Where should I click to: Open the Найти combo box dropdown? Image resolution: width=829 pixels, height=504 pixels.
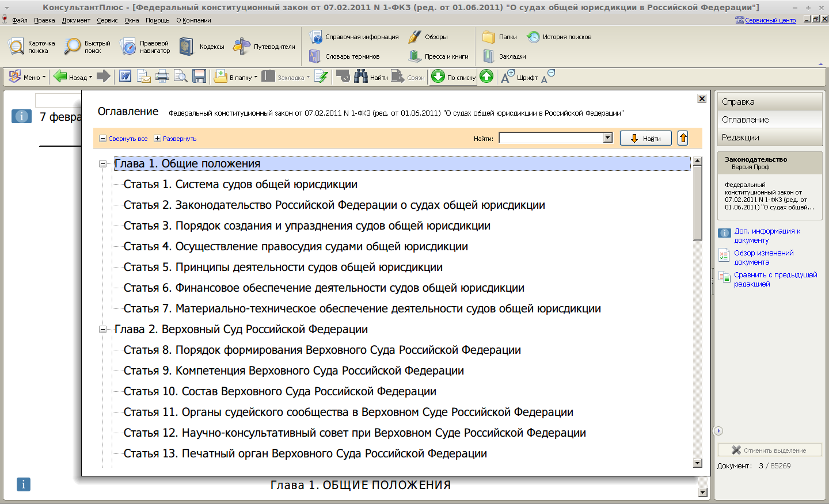607,138
